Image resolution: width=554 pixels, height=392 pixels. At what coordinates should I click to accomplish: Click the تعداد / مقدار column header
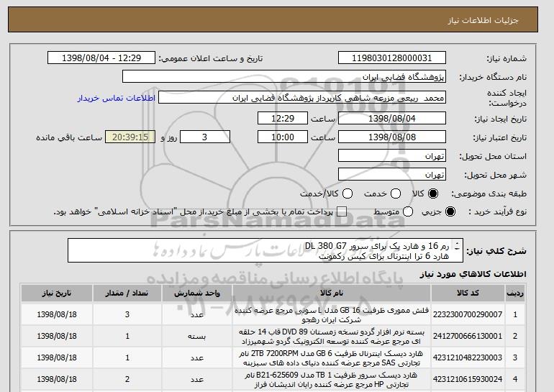point(127,293)
